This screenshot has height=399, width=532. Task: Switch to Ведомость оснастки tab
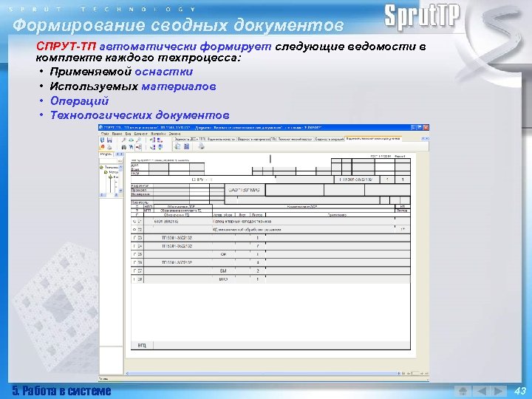click(220, 139)
